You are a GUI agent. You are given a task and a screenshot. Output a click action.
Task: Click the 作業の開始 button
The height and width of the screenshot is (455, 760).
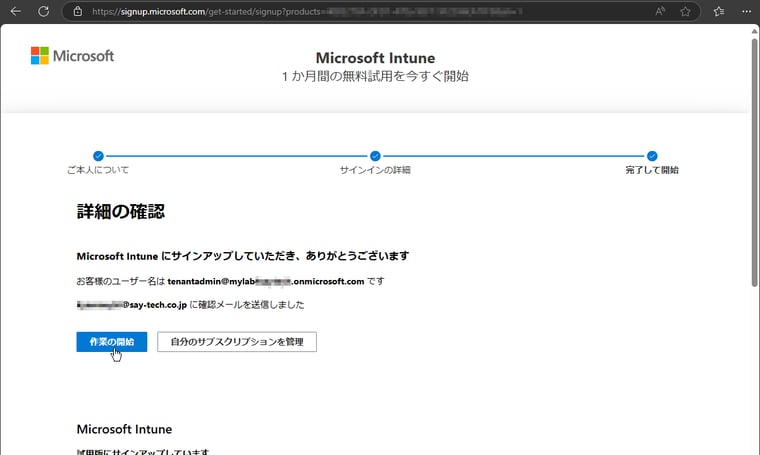[111, 342]
